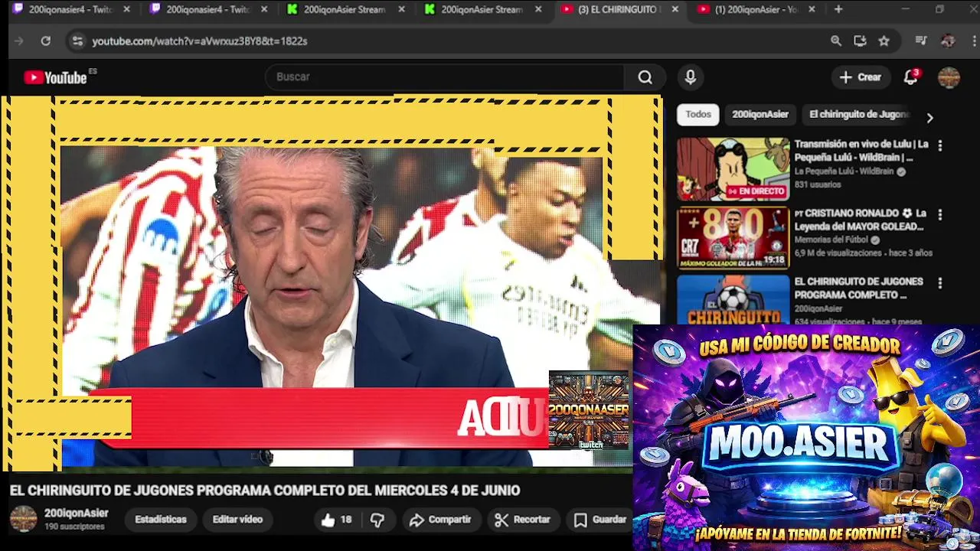The width and height of the screenshot is (980, 551).
Task: Click the Recortar clip button
Action: pos(523,520)
